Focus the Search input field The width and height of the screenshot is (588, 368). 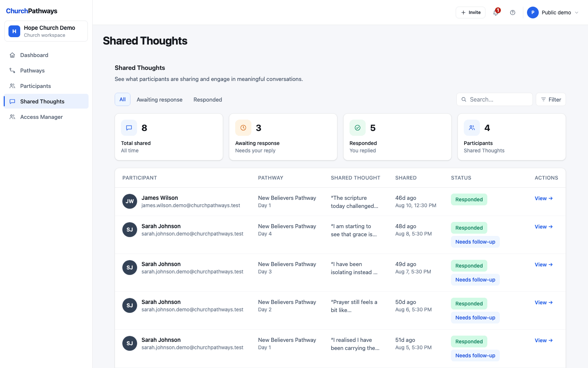tap(494, 99)
